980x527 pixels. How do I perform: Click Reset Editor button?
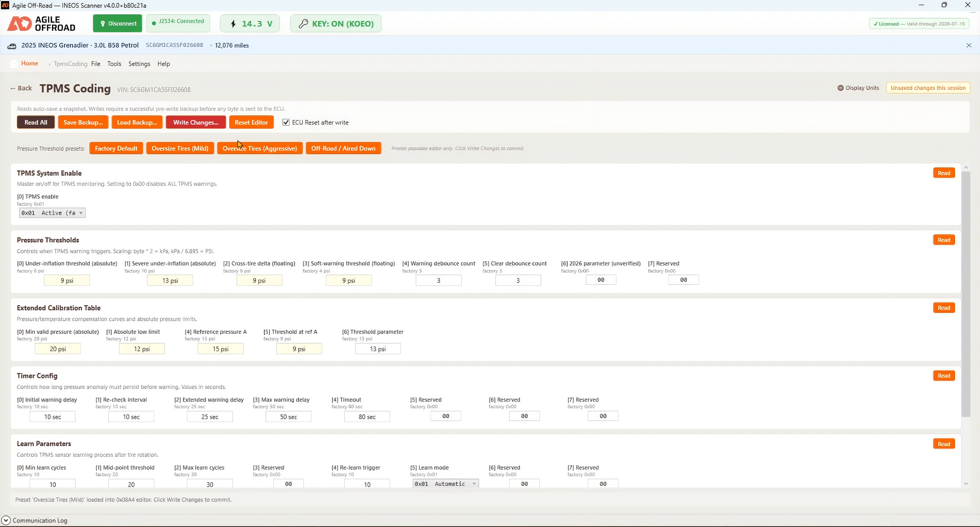coord(251,122)
